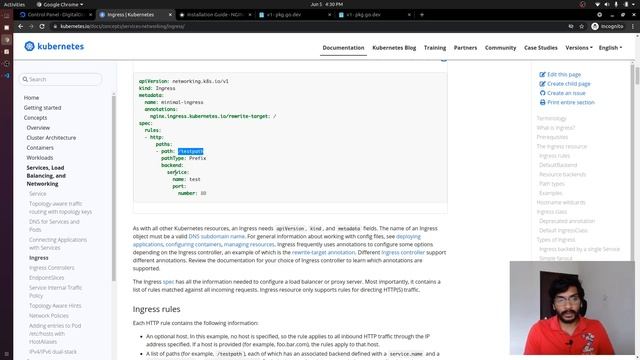
Task: Open the Community nav item
Action: [500, 48]
